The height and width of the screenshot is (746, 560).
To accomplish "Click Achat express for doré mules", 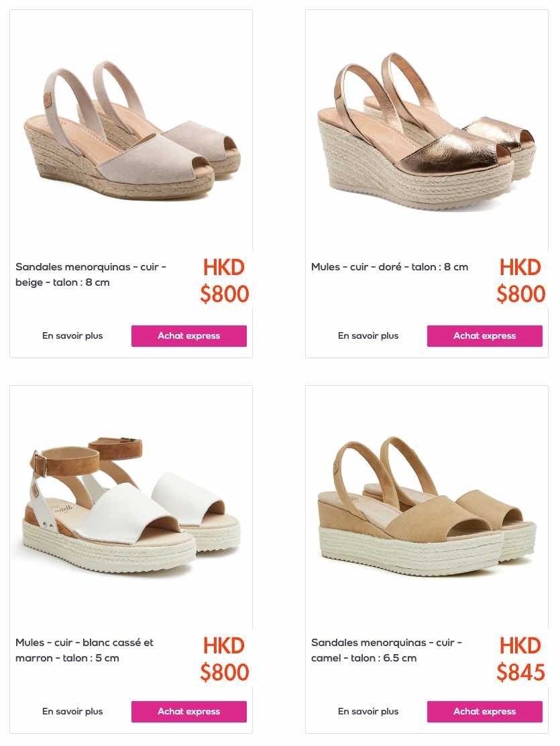I will coord(484,336).
